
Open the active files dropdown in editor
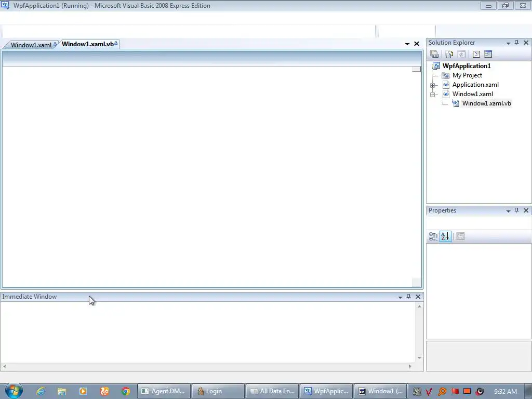pos(407,44)
